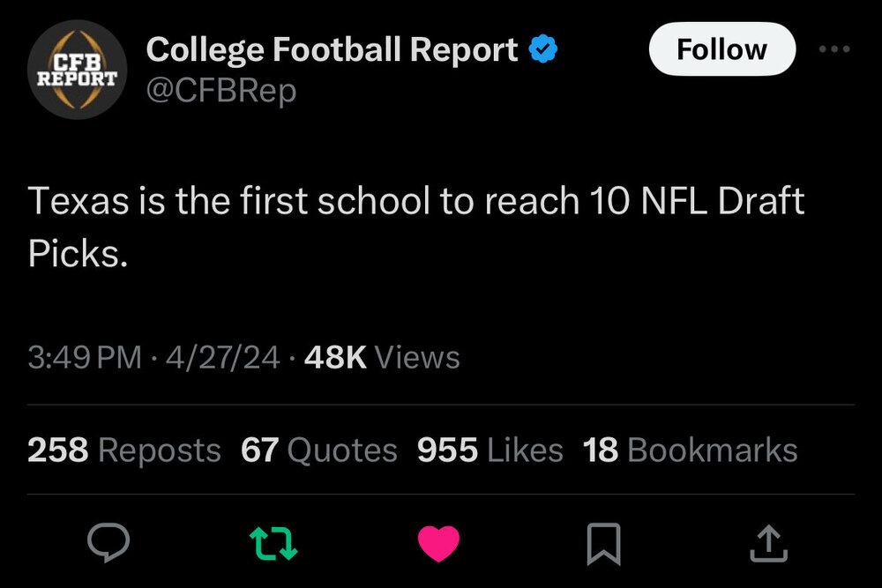Image resolution: width=882 pixels, height=588 pixels.
Task: Click the tweet text about Texas
Action: [x=416, y=202]
